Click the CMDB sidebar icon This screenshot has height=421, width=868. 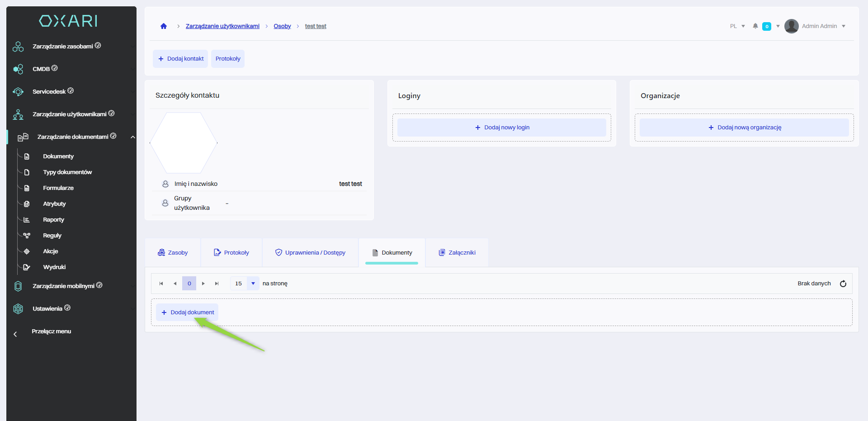click(18, 69)
